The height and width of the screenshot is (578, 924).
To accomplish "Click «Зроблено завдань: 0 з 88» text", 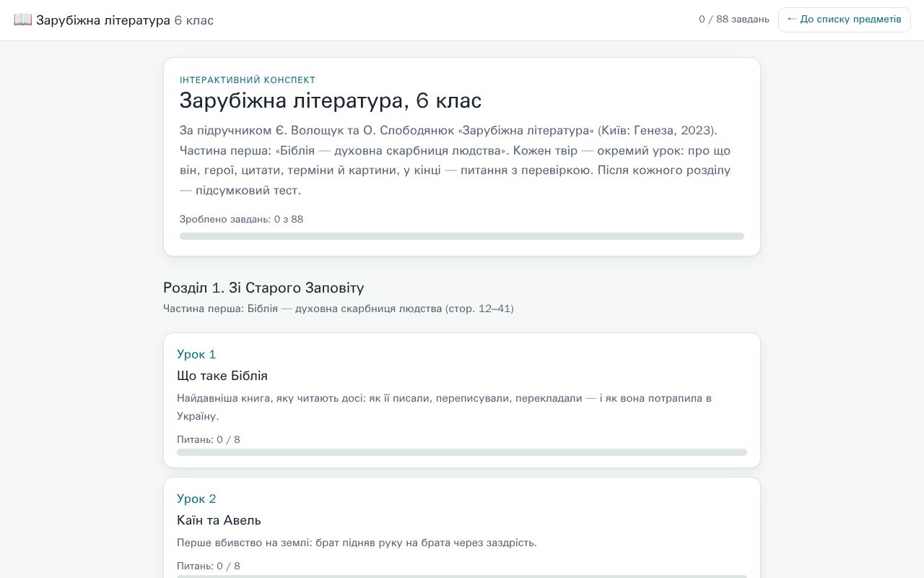I will point(242,219).
